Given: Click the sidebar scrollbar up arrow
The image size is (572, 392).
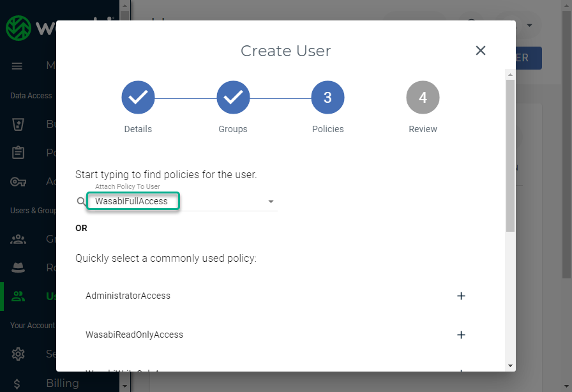Looking at the screenshot, I should point(124,6).
